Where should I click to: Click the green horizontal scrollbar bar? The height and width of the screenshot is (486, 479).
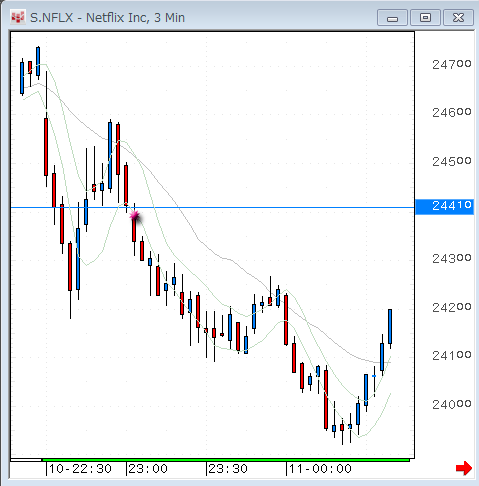click(226, 460)
